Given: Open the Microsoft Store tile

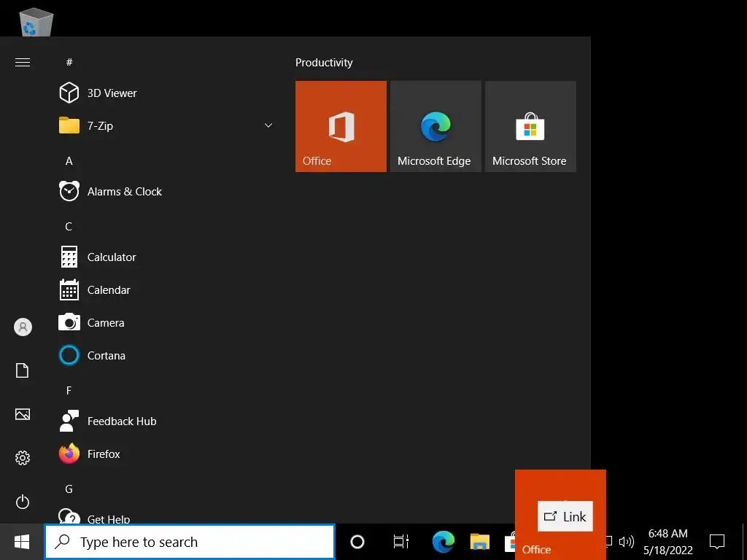Looking at the screenshot, I should (530, 126).
